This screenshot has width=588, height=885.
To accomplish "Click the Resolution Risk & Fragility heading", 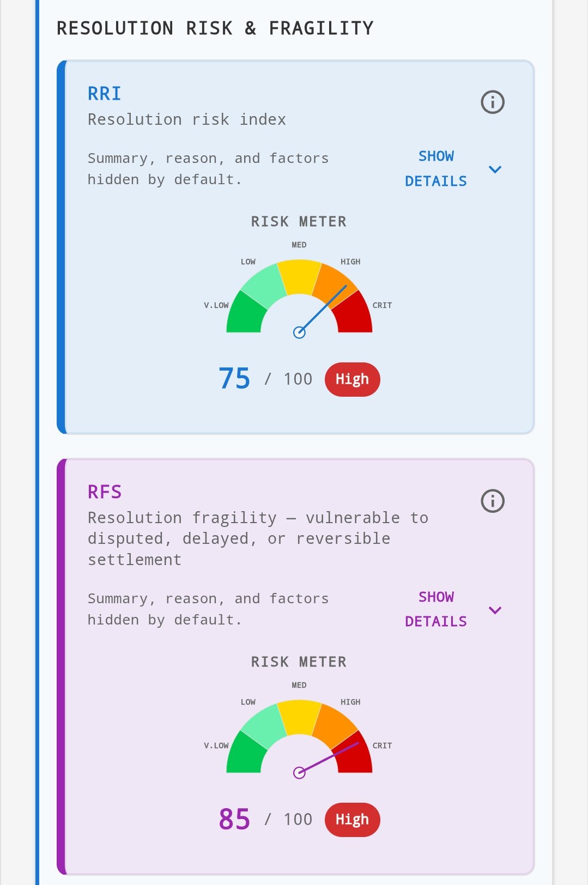I will [215, 28].
